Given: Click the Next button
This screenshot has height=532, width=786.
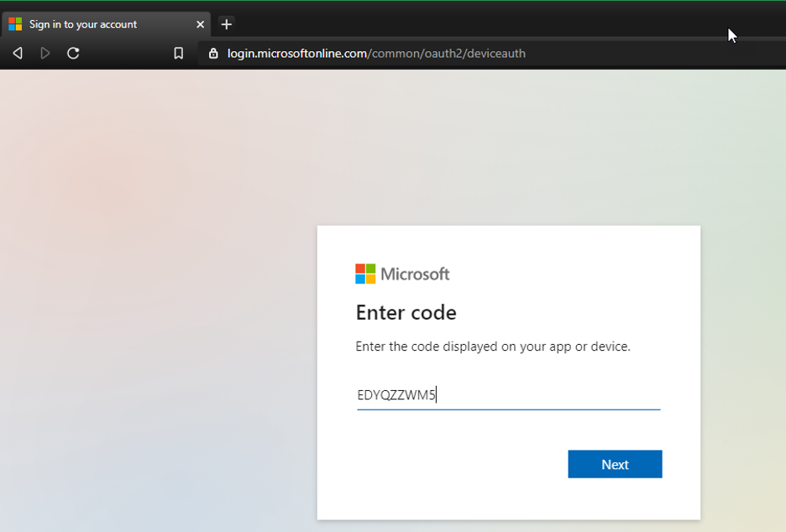Looking at the screenshot, I should pyautogui.click(x=615, y=464).
